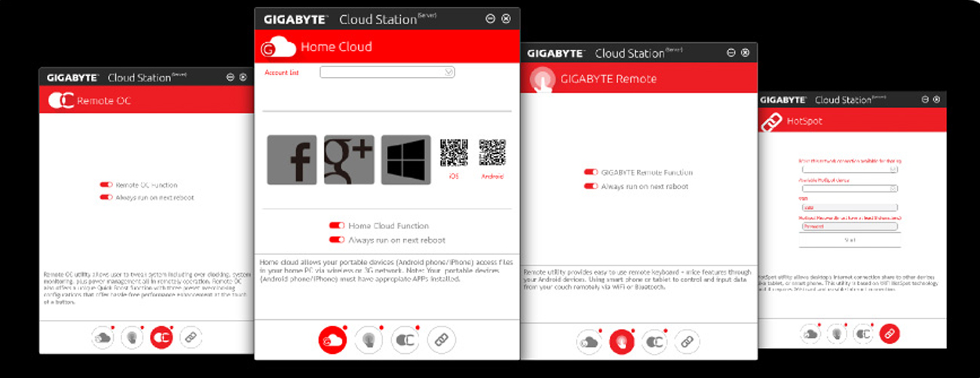Image resolution: width=980 pixels, height=378 pixels.
Task: Sign in with Windows logo tile
Action: click(406, 160)
